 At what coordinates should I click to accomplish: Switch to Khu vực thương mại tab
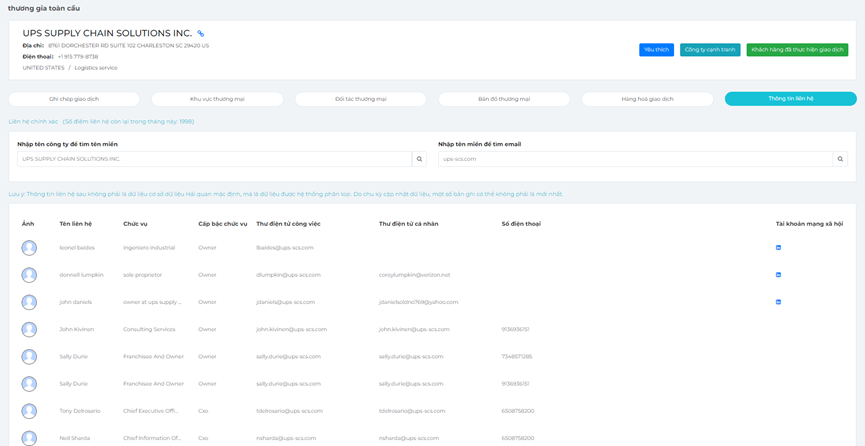(217, 99)
